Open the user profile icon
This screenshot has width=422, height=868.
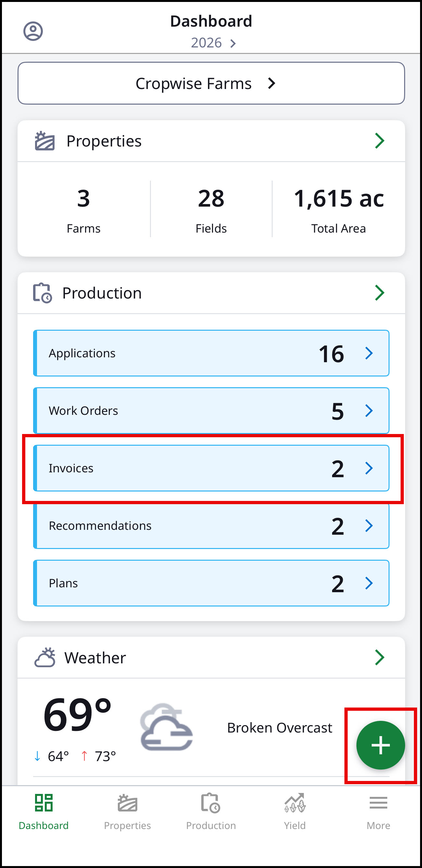pyautogui.click(x=33, y=31)
